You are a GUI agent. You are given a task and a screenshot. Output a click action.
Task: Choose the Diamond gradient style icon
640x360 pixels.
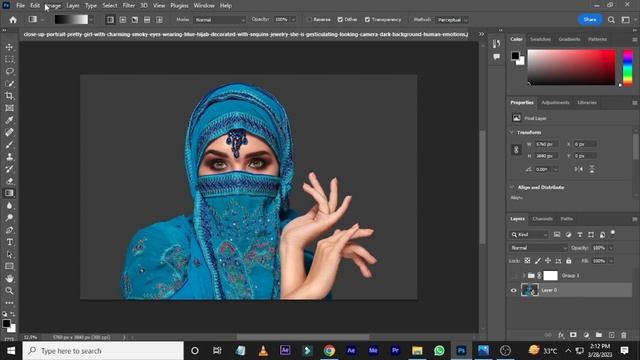click(x=159, y=20)
